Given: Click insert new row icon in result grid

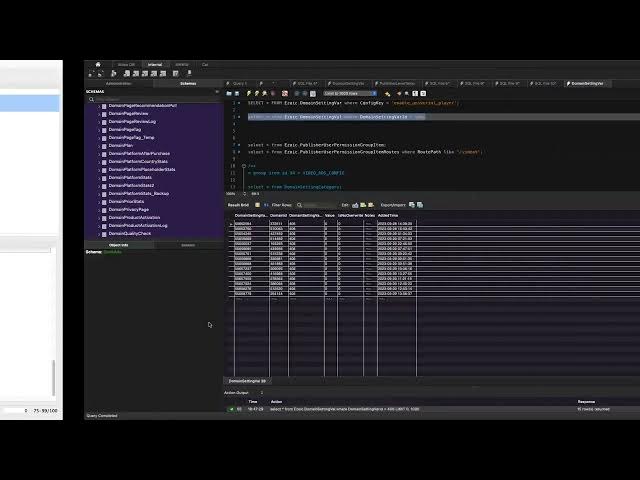Looking at the screenshot, I should (x=363, y=205).
